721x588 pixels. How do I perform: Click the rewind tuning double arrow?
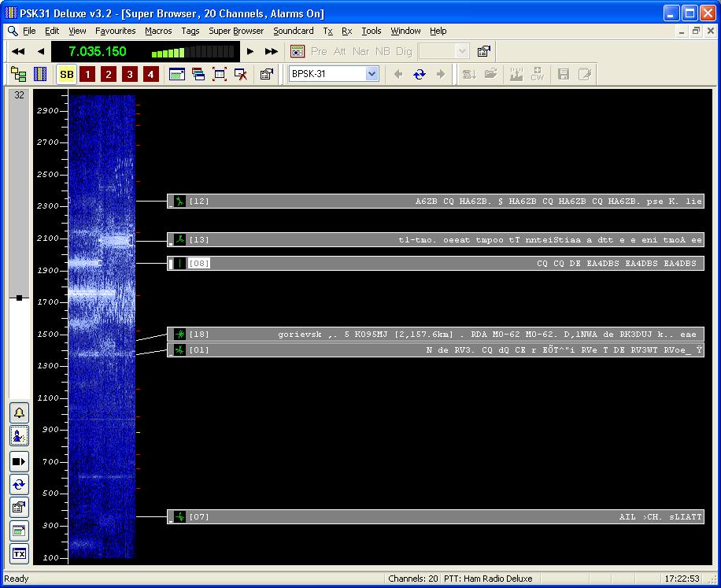tap(18, 51)
